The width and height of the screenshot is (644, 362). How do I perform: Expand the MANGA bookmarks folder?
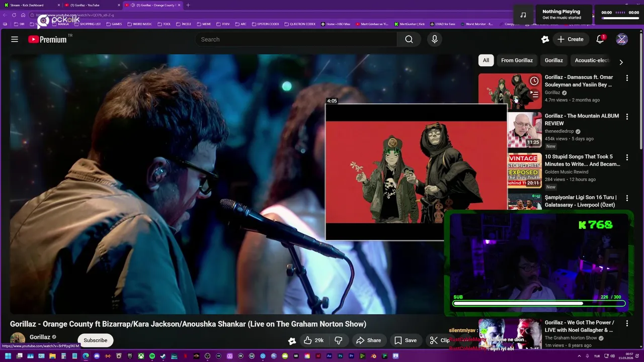pyautogui.click(x=60, y=24)
